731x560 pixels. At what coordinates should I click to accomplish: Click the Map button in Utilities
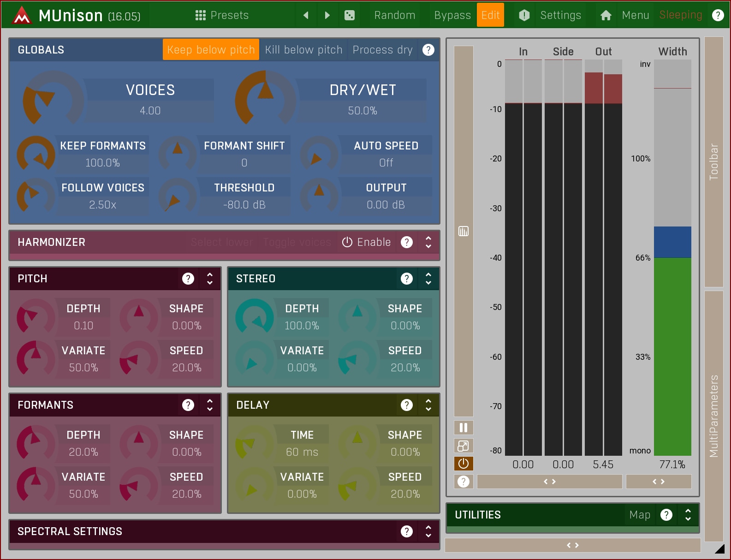point(640,515)
